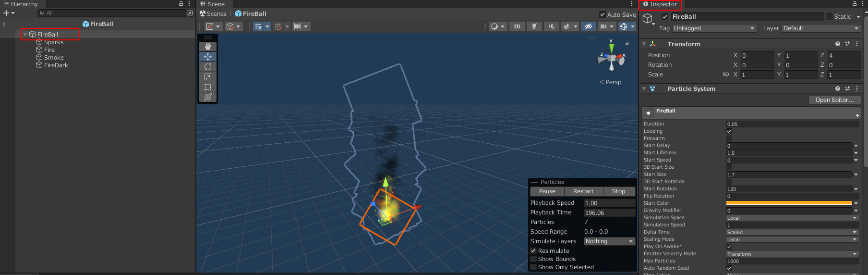Select the Hand view tool
This screenshot has width=868, height=275.
[x=207, y=47]
